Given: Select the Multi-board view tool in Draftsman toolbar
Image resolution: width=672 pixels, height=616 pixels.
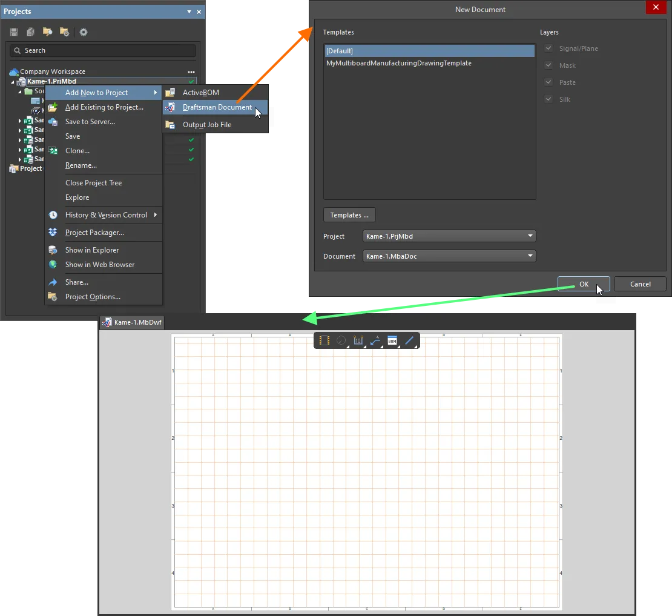Looking at the screenshot, I should click(x=324, y=340).
